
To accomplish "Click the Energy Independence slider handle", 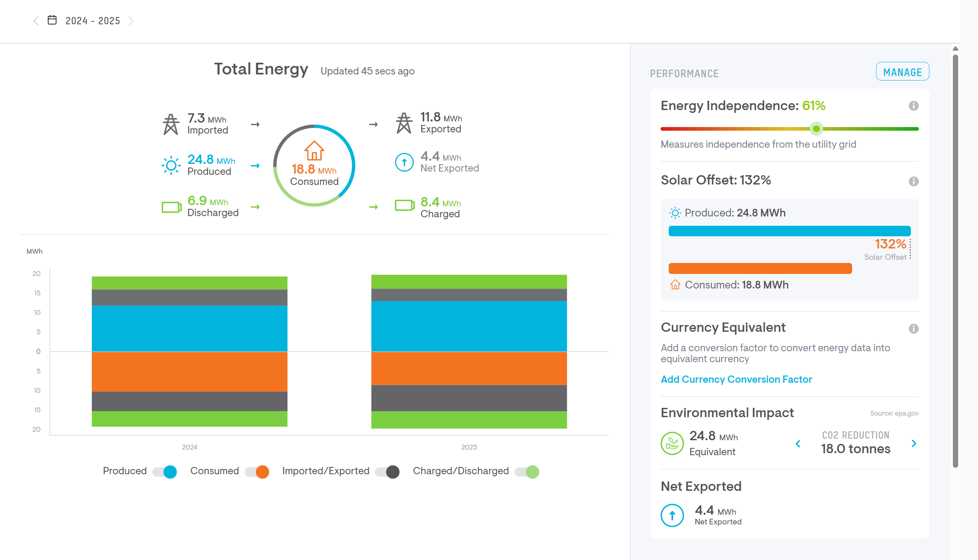I will tap(816, 129).
